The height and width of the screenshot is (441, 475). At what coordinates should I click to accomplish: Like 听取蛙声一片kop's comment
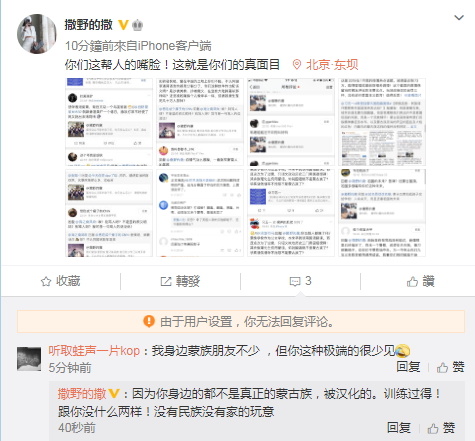coord(450,367)
